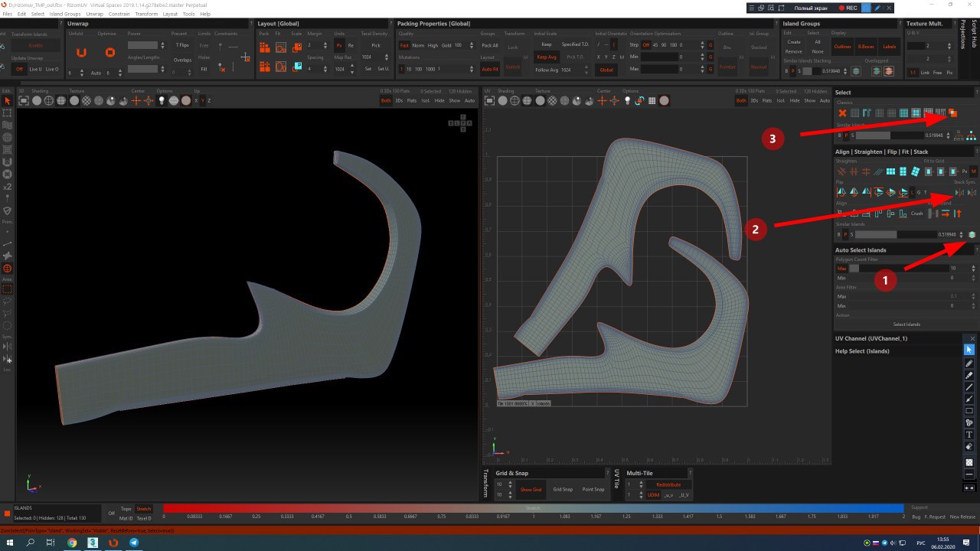Click the stack icon beside Similar Islands Stacking
This screenshot has height=551, width=980.
856,71
